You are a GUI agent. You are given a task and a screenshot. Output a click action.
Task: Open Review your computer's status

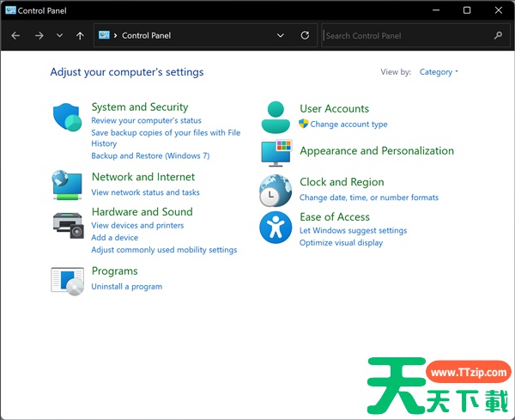click(146, 120)
